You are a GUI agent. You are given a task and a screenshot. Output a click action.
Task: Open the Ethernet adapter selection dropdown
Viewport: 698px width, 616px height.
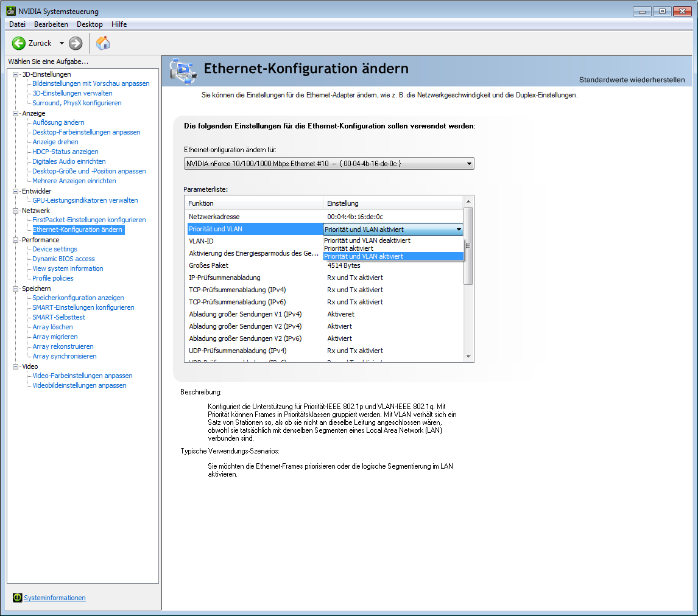coord(329,164)
